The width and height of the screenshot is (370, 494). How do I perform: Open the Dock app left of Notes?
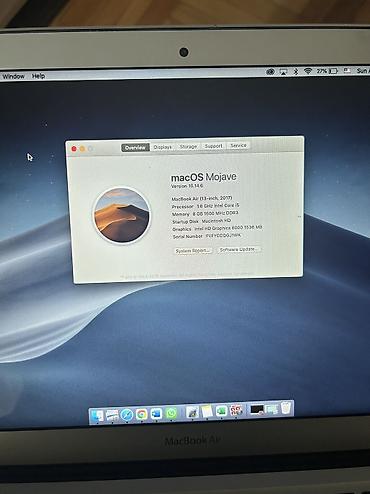pos(192,412)
